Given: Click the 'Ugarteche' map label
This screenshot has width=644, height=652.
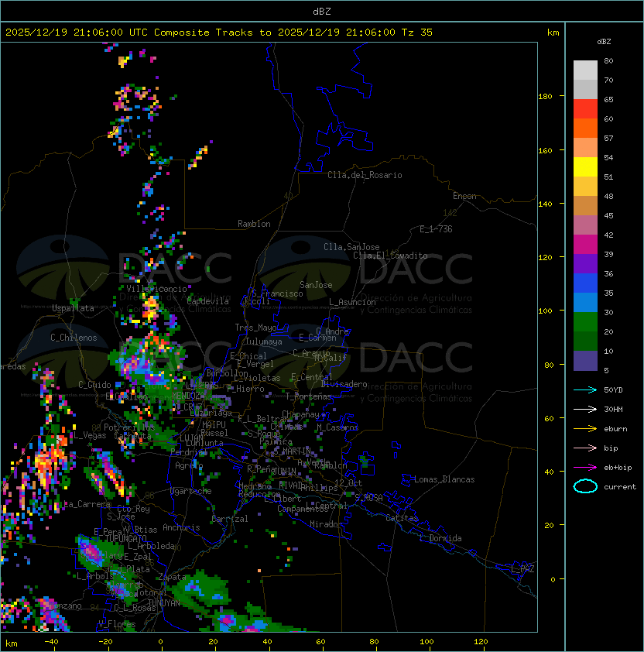Looking at the screenshot, I should click(x=191, y=491).
